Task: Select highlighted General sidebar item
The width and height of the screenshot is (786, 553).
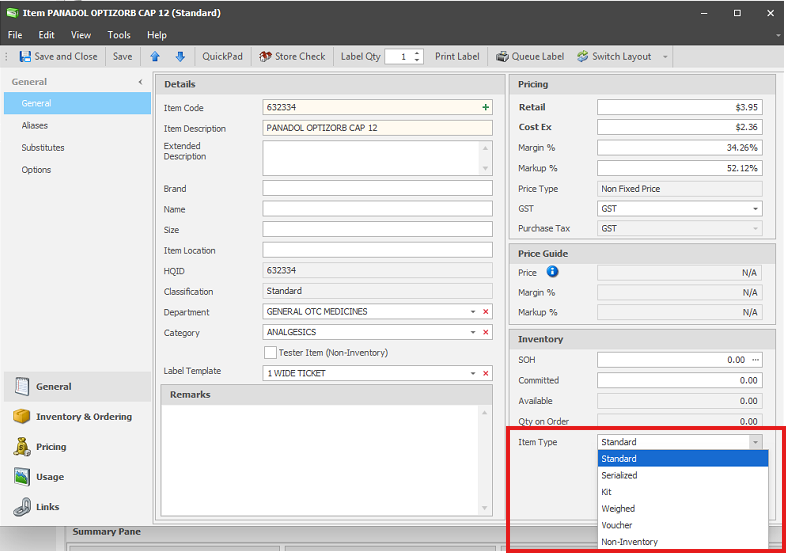Action: point(77,103)
